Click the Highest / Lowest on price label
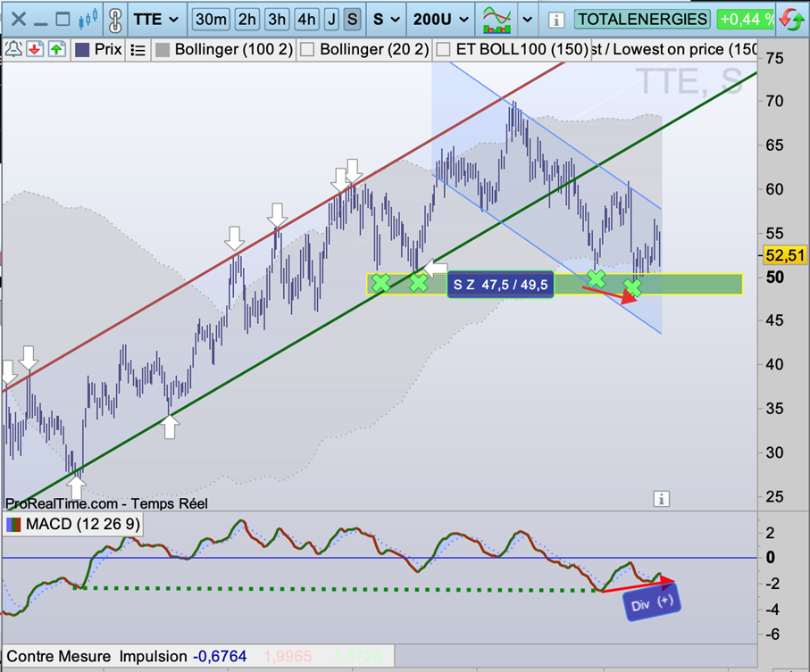Screen dimensions: 810x672 point(673,50)
